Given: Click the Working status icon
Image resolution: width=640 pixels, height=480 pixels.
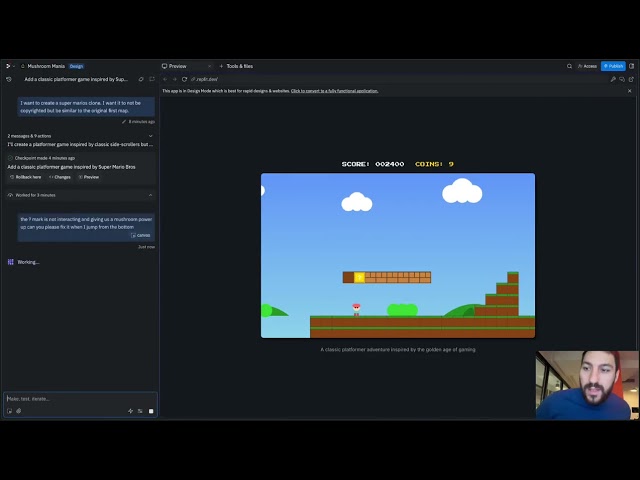Looking at the screenshot, I should click(11, 262).
